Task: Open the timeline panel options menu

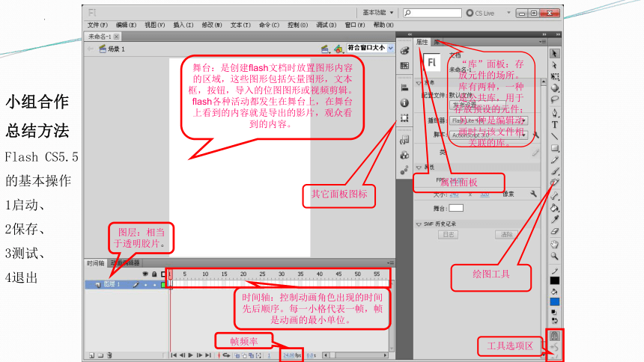Action: click(390, 263)
